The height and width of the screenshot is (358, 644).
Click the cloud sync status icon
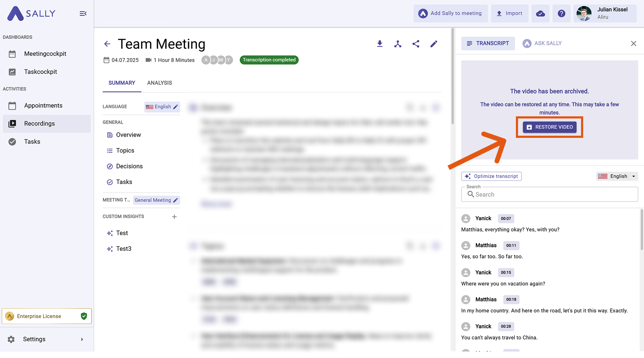(540, 14)
